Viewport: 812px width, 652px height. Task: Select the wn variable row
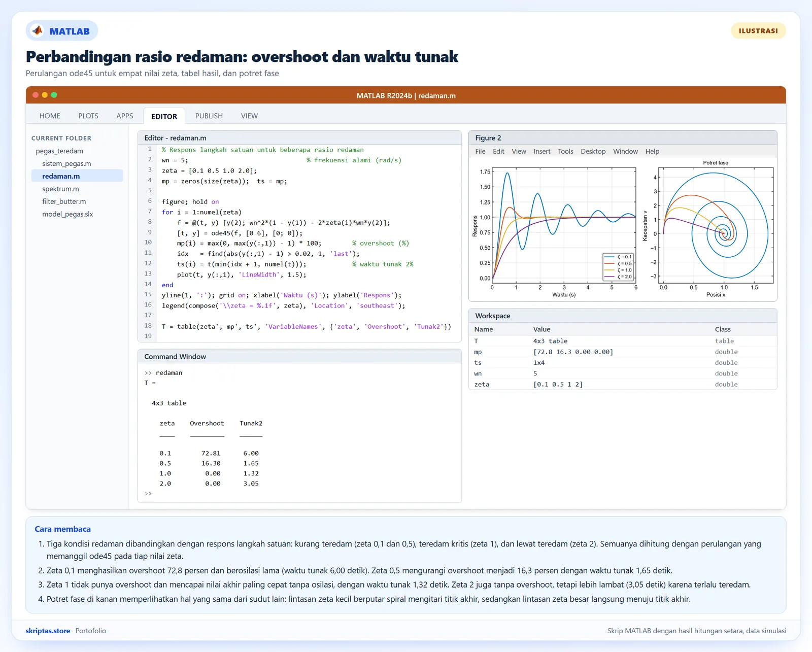click(x=623, y=373)
